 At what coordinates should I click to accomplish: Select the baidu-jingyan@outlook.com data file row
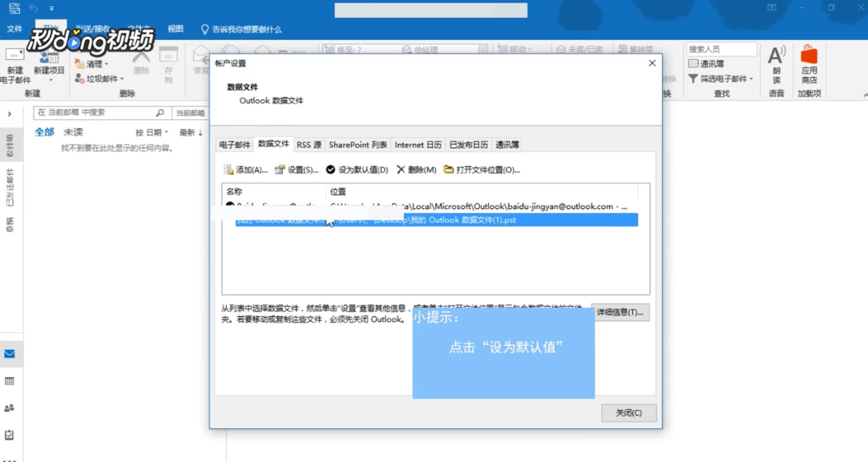point(430,207)
